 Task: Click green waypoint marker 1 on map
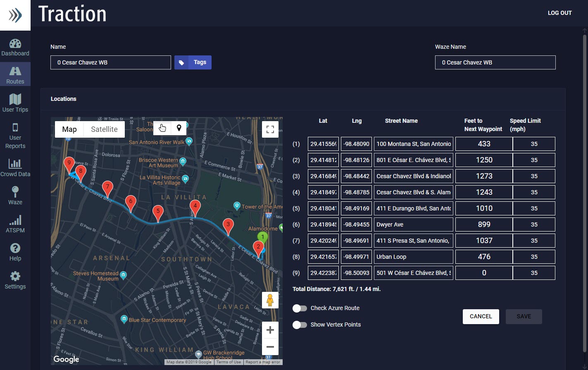click(x=262, y=237)
